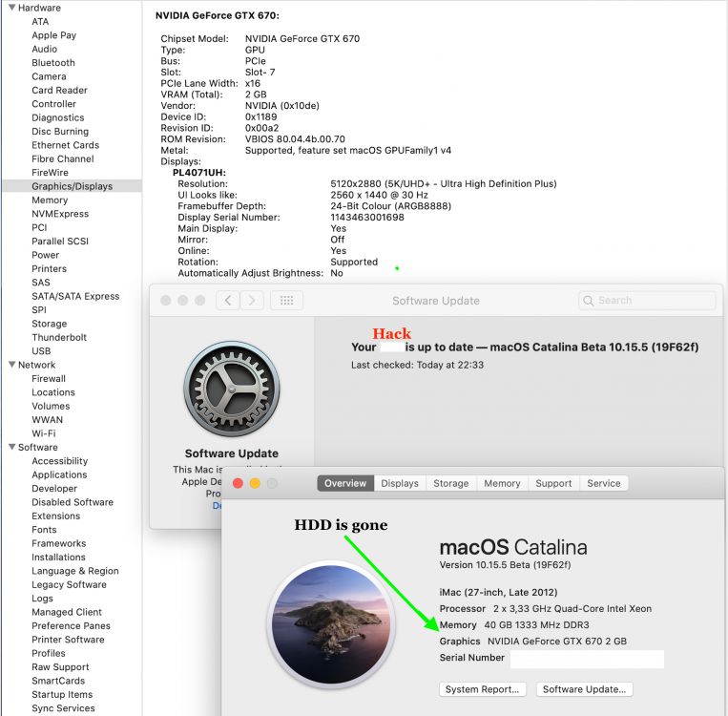
Task: Select Logs under Software
Action: (x=42, y=598)
